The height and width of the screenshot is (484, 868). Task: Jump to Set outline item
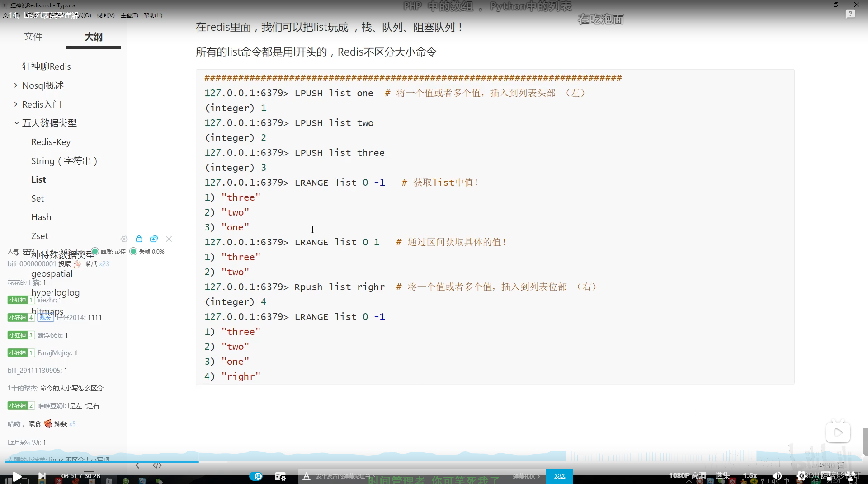point(38,198)
